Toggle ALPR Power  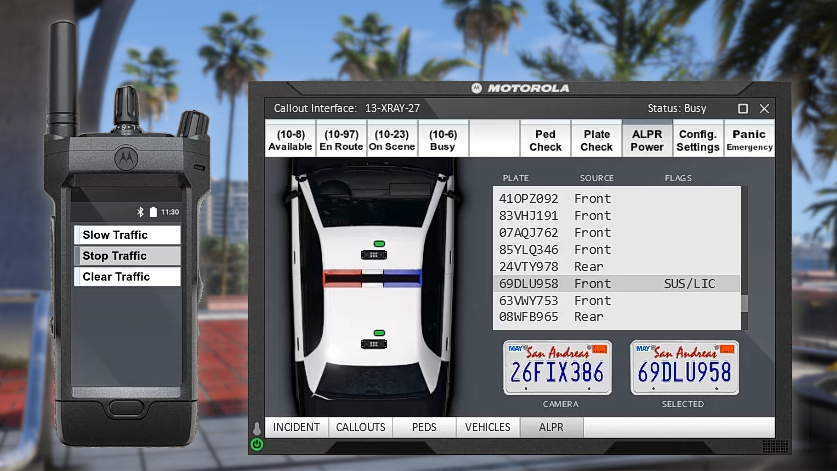(647, 140)
